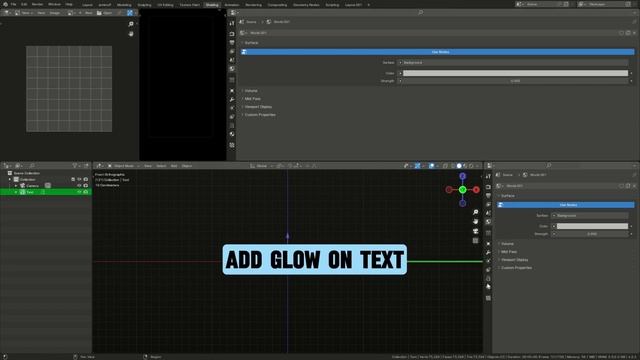Click the red X axis on the navigation gizmo
The height and width of the screenshot is (360, 640).
[476, 189]
